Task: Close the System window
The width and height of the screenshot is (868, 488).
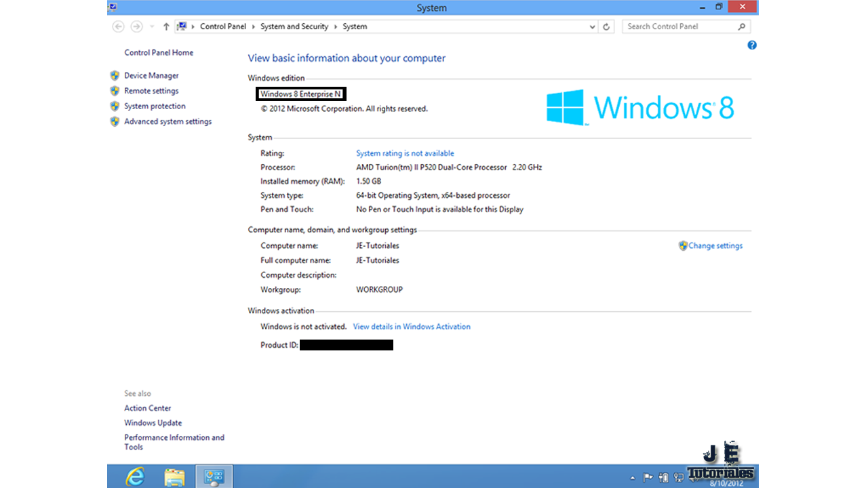Action: [x=743, y=7]
